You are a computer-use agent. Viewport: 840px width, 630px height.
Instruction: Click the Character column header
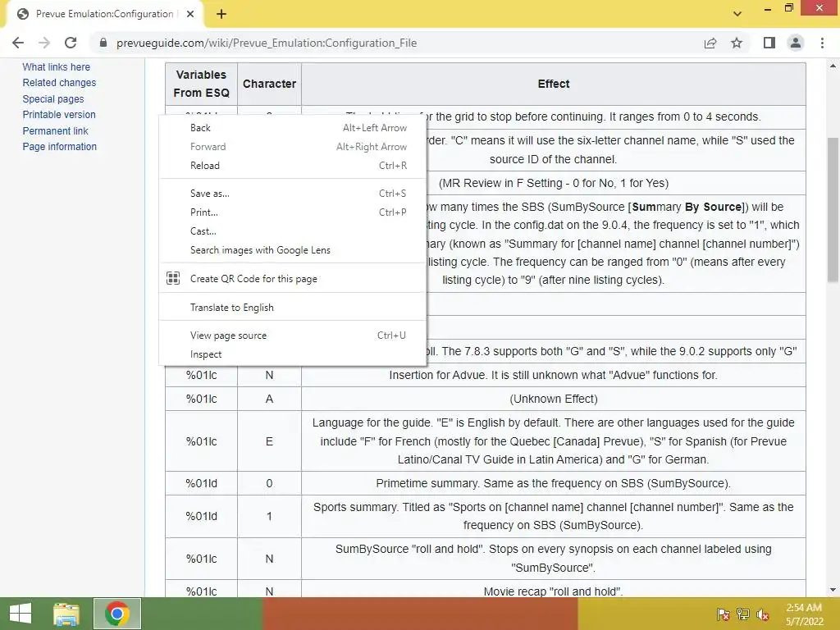[269, 84]
